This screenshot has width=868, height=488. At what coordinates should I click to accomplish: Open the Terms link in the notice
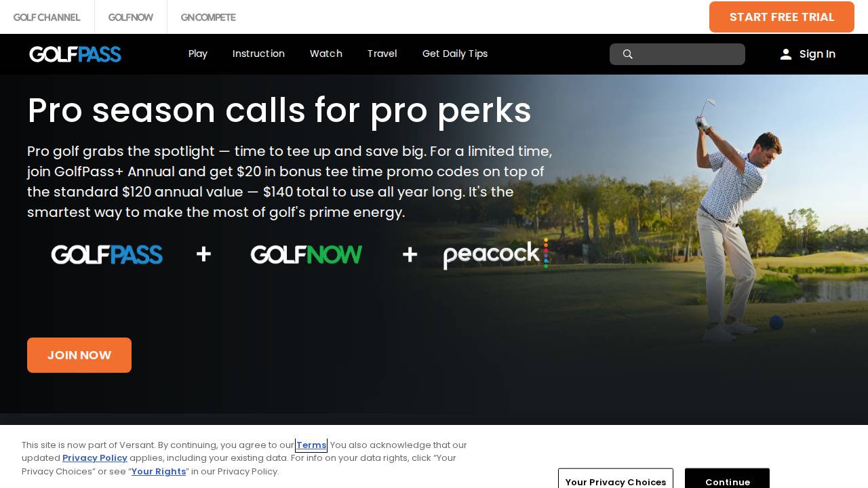311,445
